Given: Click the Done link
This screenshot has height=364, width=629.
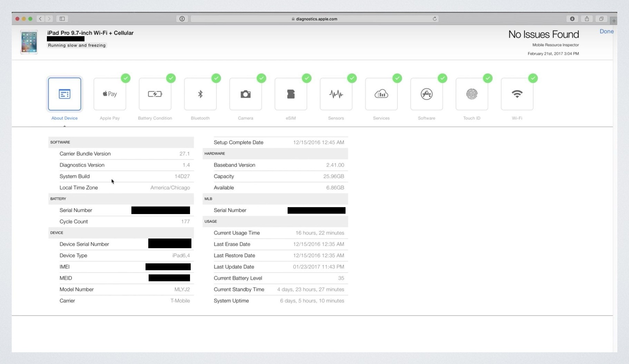Looking at the screenshot, I should click(607, 31).
